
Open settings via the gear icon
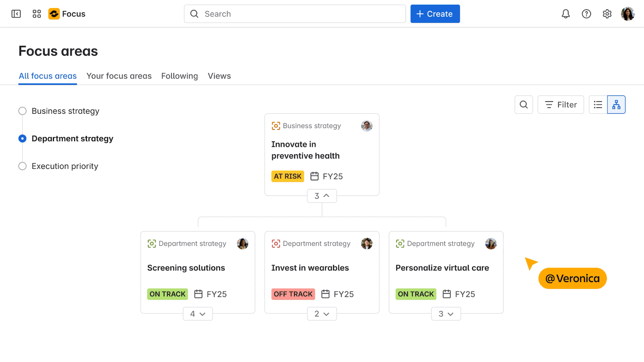pos(607,14)
